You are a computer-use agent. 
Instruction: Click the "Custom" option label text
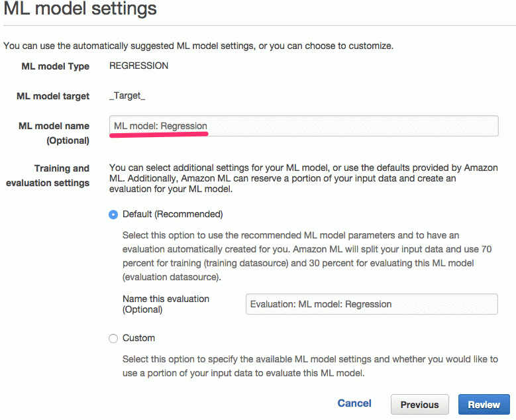138,338
